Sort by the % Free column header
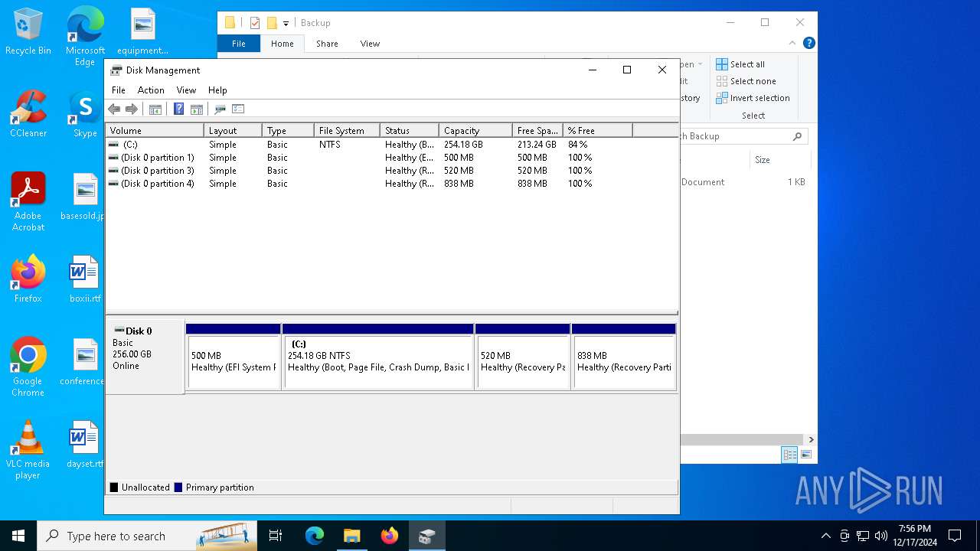 (x=598, y=130)
